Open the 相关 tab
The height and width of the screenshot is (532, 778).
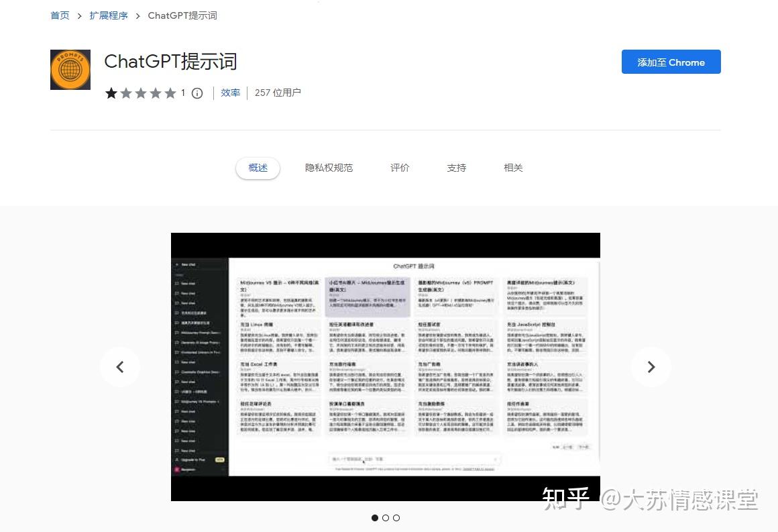click(513, 168)
